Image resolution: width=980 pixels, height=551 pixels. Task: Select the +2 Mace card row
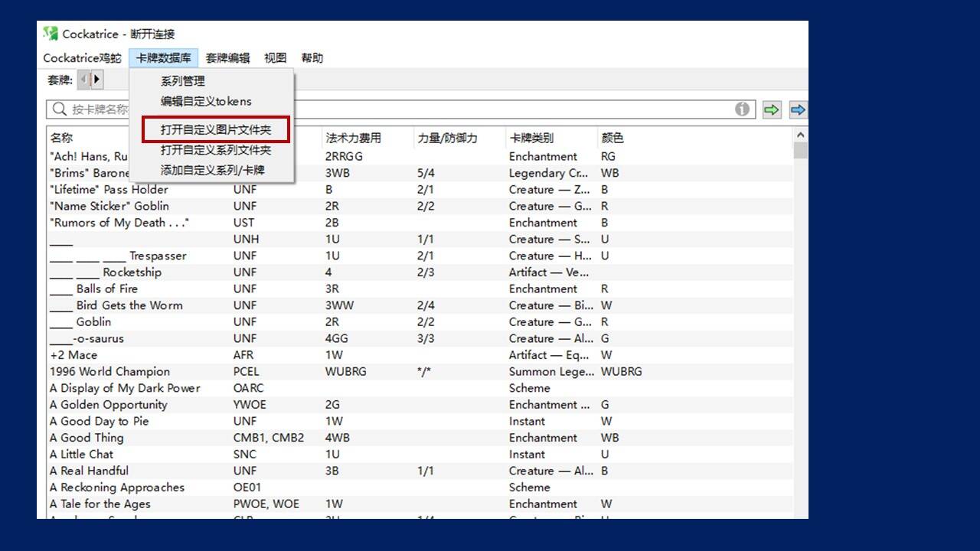420,355
